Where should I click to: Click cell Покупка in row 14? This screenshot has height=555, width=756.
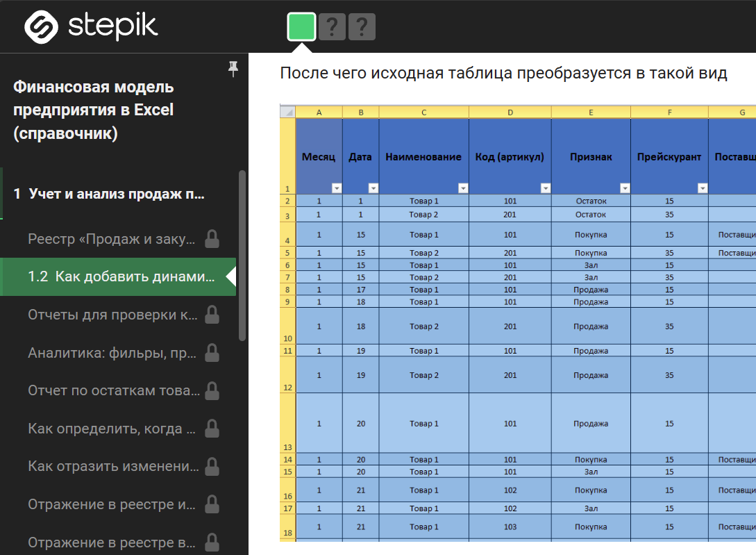coord(591,459)
